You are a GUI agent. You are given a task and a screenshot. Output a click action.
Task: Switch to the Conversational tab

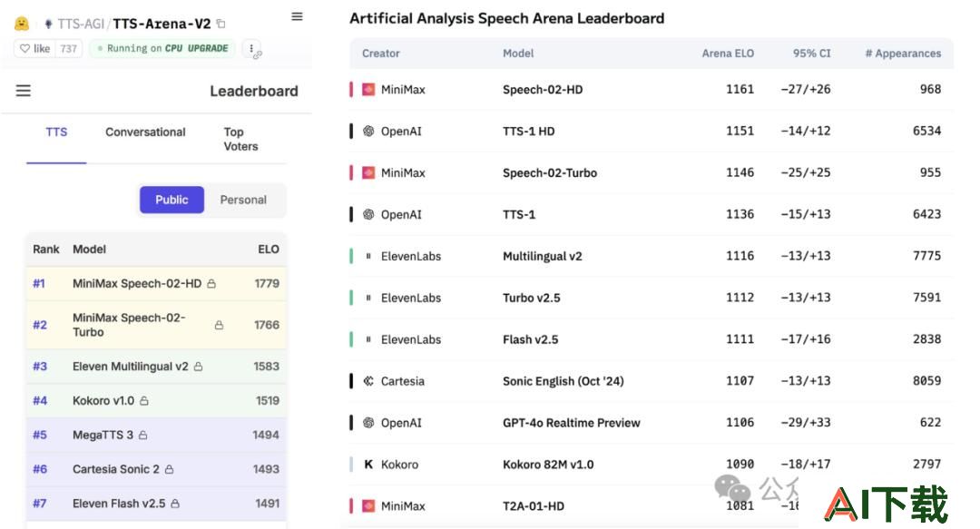145,132
